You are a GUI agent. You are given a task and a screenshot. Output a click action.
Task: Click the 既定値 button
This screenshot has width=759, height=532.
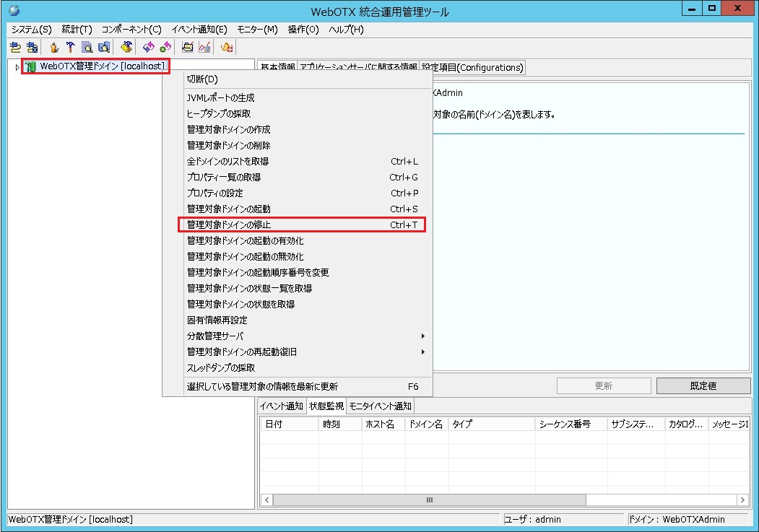703,385
